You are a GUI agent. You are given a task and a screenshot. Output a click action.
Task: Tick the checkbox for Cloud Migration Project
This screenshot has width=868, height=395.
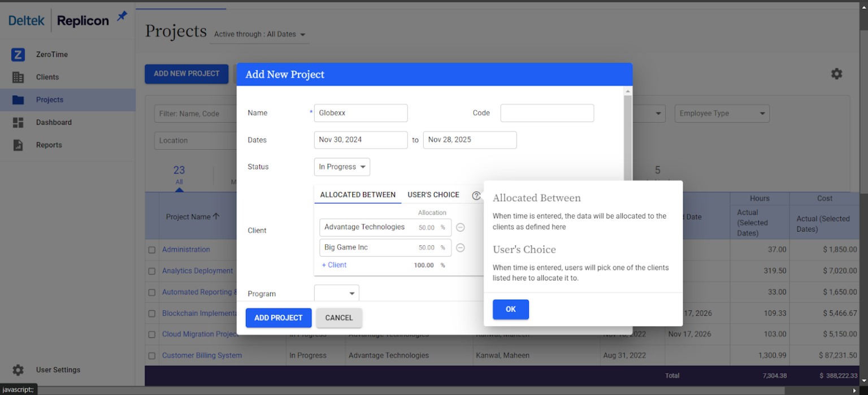click(x=151, y=334)
